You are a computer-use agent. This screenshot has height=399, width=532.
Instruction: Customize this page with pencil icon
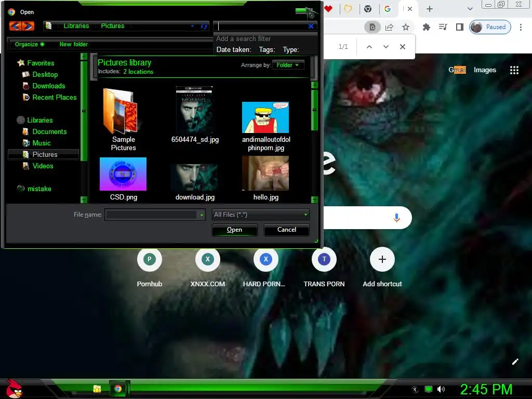(x=515, y=362)
